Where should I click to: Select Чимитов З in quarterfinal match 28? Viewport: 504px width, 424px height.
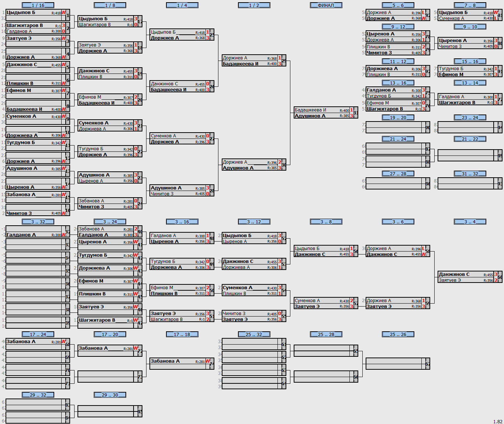(162, 194)
